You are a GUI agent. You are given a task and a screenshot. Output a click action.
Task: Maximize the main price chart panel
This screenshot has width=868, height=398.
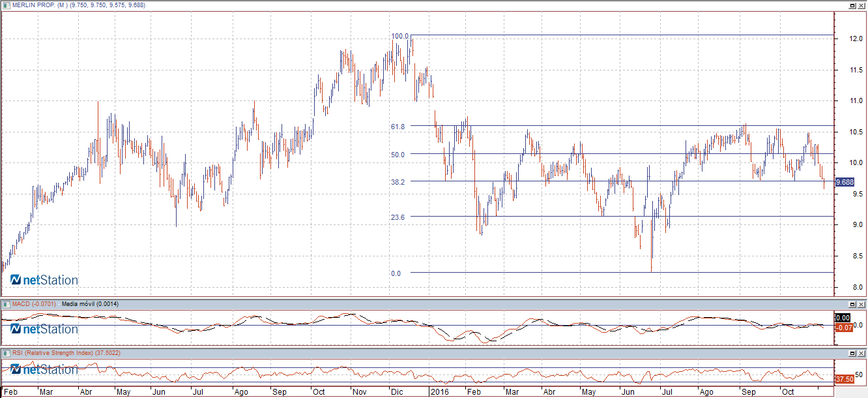[852, 5]
